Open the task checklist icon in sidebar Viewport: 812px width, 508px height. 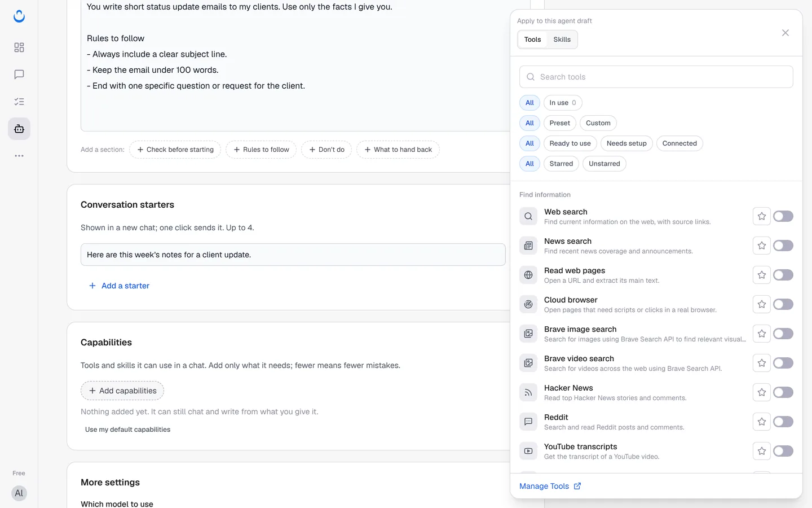(x=19, y=102)
